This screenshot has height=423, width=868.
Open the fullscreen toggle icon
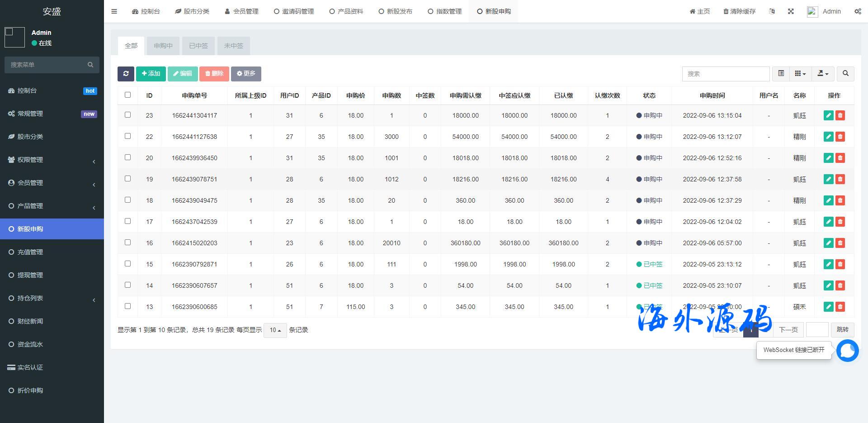tap(791, 11)
